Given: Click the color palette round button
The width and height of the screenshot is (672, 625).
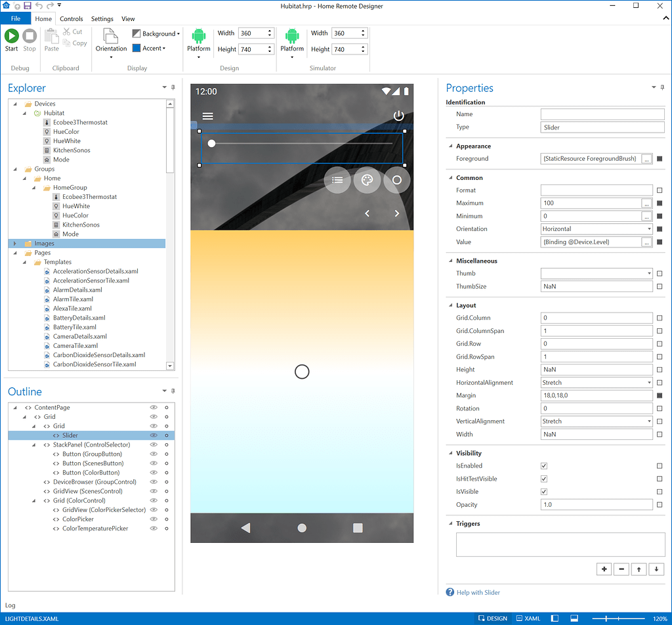Looking at the screenshot, I should (367, 180).
